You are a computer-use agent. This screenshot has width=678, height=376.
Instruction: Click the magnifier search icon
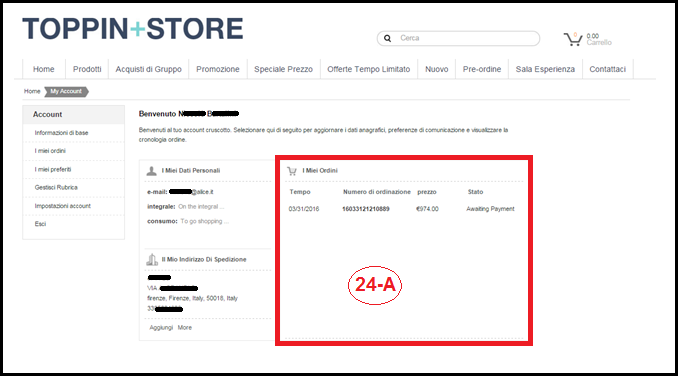(387, 38)
